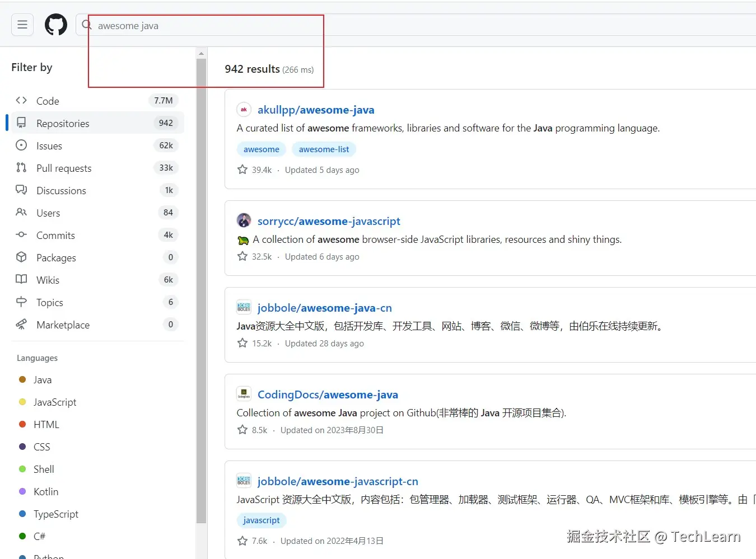Filter results by Users
756x559 pixels.
point(97,213)
